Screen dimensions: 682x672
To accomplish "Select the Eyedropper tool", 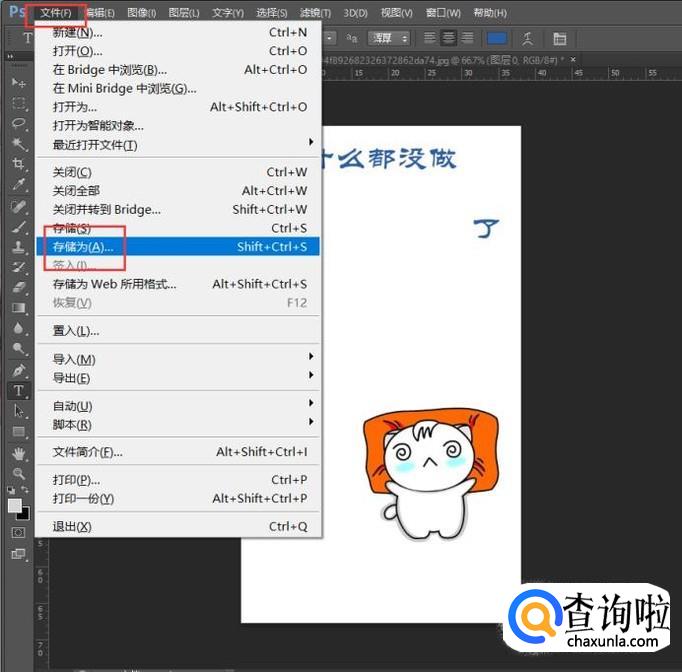I will pos(18,185).
